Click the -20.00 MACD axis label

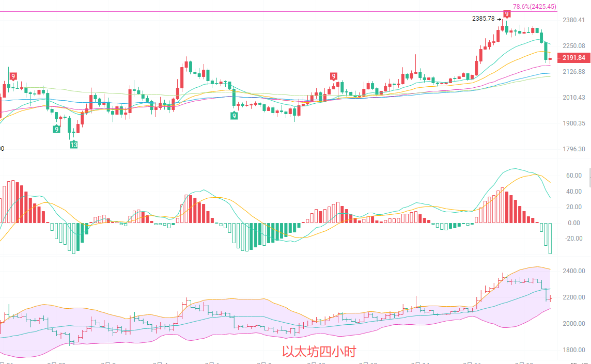coord(574,239)
